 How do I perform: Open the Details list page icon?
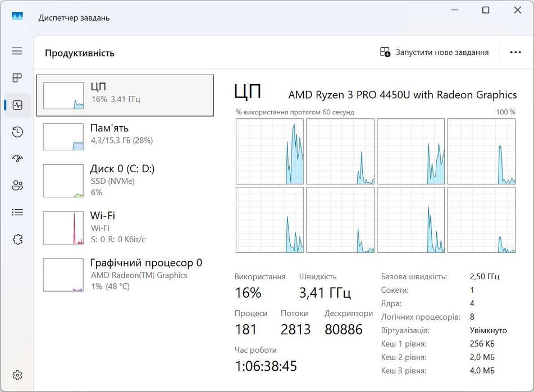click(x=17, y=212)
